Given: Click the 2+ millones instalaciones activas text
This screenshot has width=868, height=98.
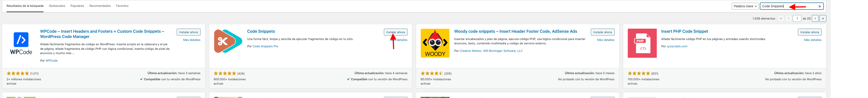Looking at the screenshot, I should tap(24, 81).
